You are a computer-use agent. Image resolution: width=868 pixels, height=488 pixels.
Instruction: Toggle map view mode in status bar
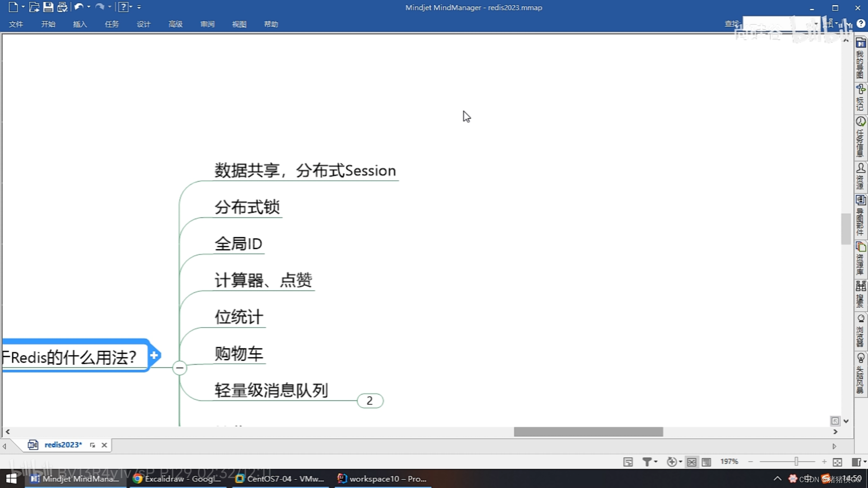(x=692, y=462)
